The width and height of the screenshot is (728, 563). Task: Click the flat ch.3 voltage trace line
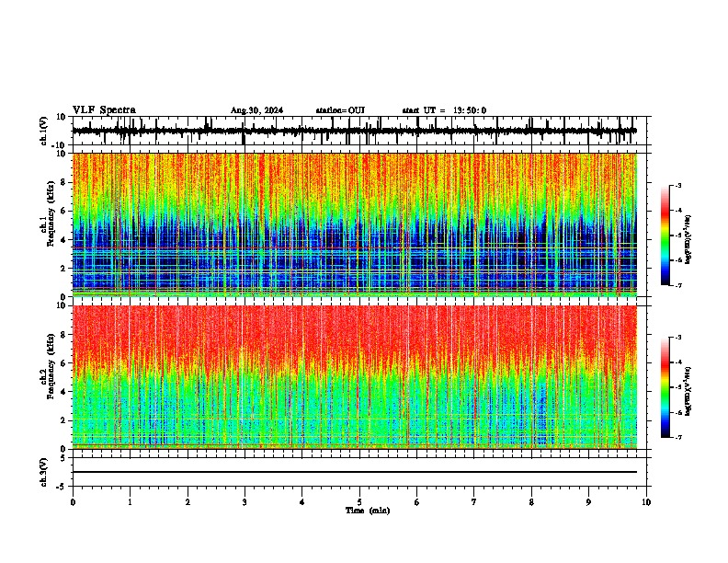[354, 472]
